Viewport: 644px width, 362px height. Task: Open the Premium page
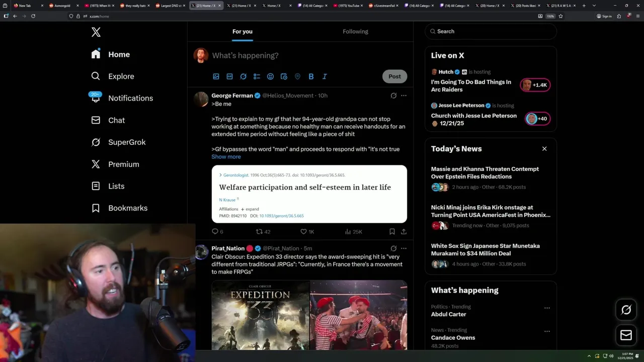pyautogui.click(x=115, y=164)
